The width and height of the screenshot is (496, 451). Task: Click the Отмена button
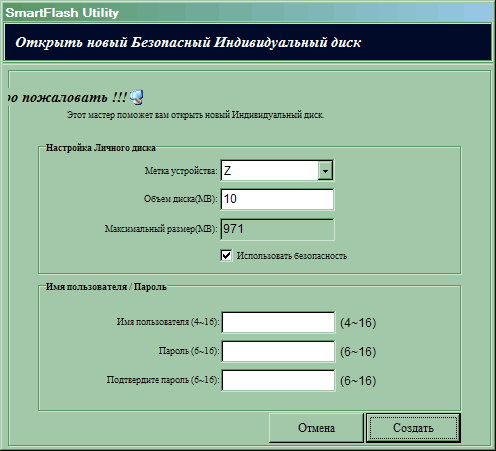tap(316, 428)
